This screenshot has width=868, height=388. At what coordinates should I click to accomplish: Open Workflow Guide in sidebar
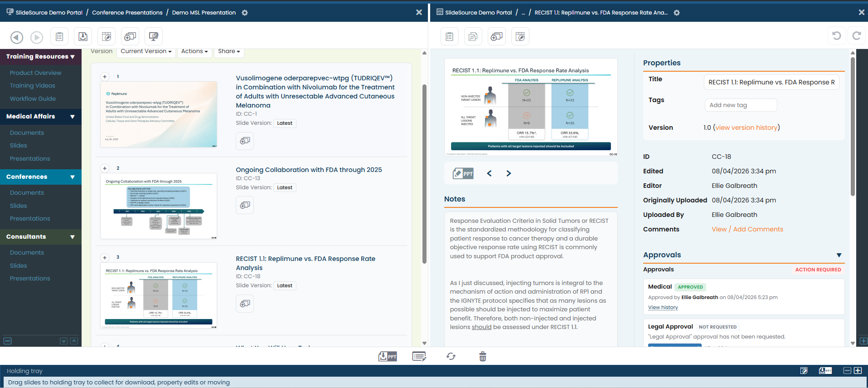(x=33, y=99)
